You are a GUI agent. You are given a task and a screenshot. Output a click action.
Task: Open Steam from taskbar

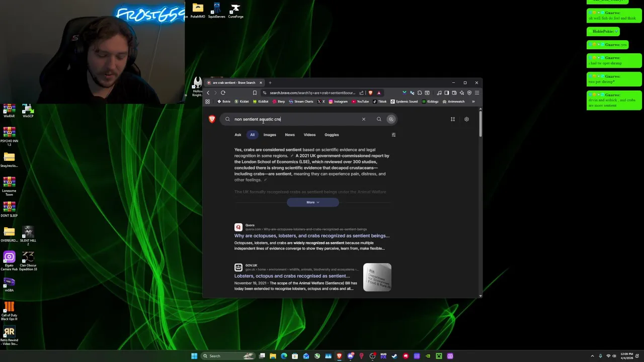click(x=394, y=356)
